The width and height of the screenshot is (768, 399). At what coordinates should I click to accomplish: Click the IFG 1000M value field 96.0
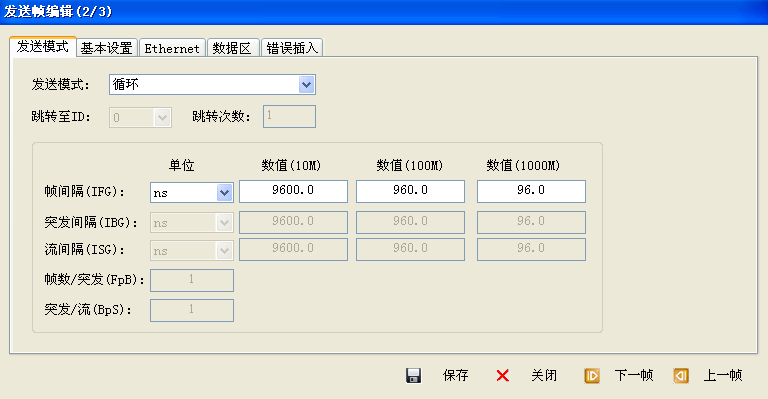[531, 191]
